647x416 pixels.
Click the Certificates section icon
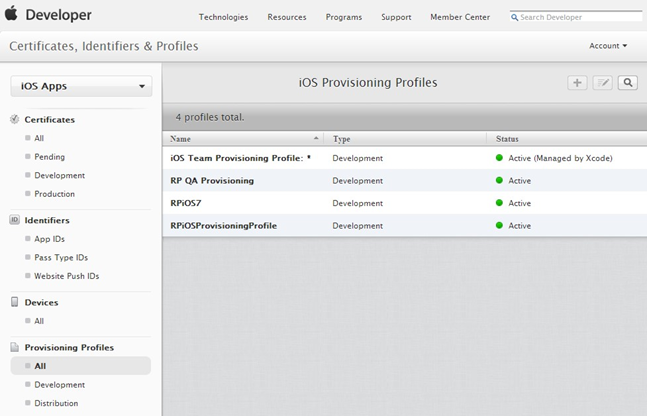pyautogui.click(x=15, y=119)
